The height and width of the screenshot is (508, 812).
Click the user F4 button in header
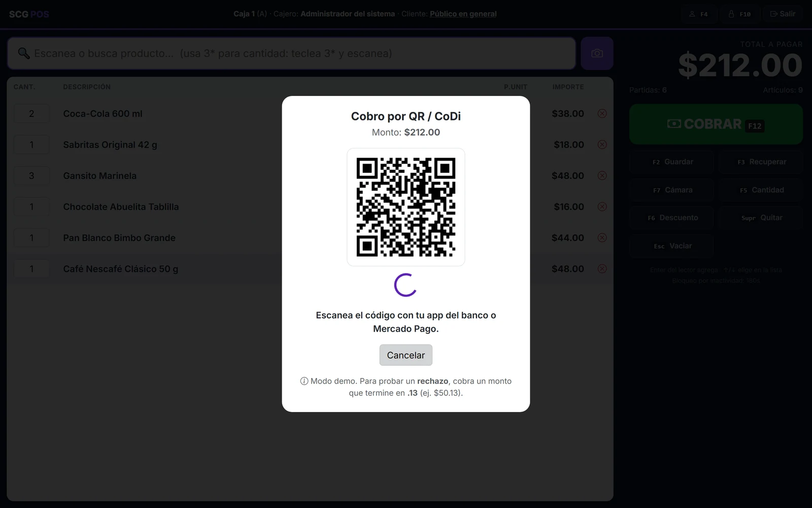click(x=698, y=14)
